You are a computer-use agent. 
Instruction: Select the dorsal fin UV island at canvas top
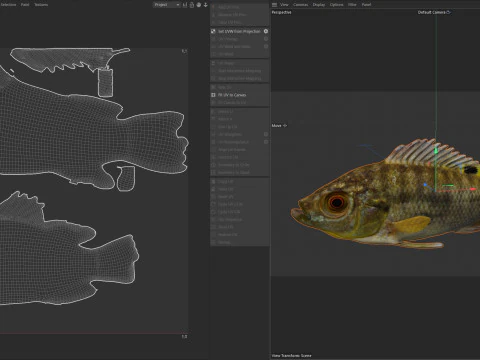[x=67, y=58]
